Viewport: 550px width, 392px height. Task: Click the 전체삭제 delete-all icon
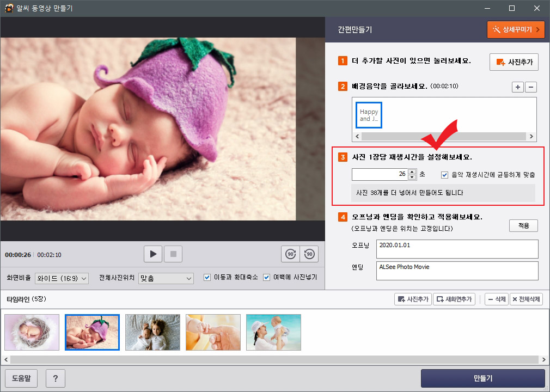[525, 299]
